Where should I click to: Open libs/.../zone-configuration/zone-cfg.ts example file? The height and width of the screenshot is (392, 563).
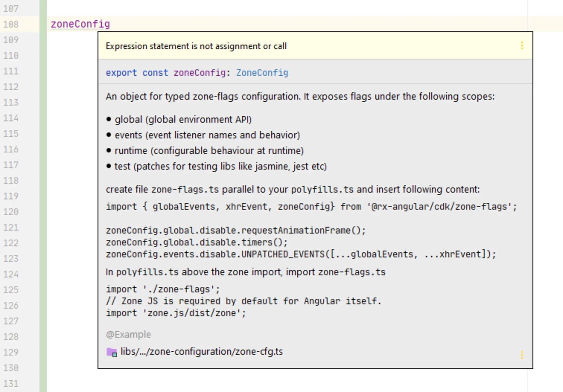coord(202,351)
